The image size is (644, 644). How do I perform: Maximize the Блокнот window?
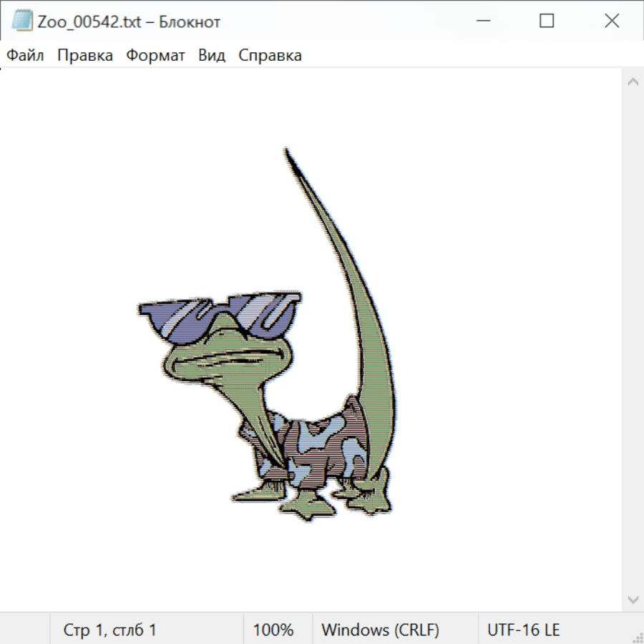[x=547, y=21]
